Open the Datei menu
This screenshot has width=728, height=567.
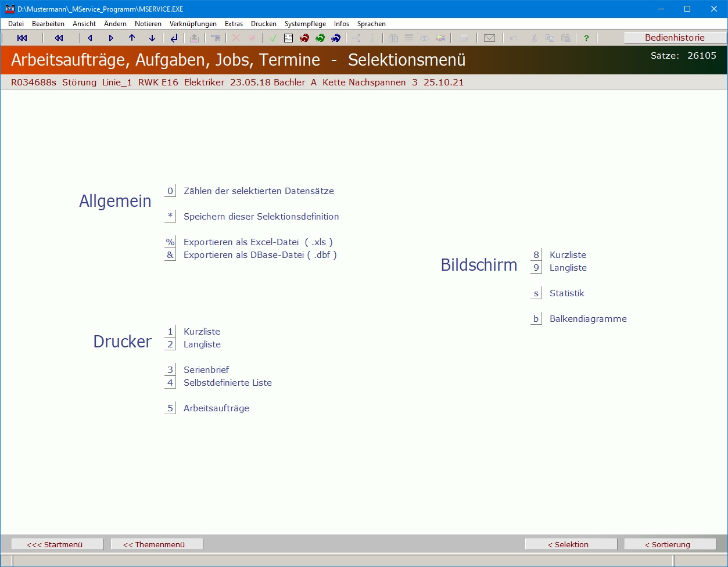pyautogui.click(x=16, y=24)
